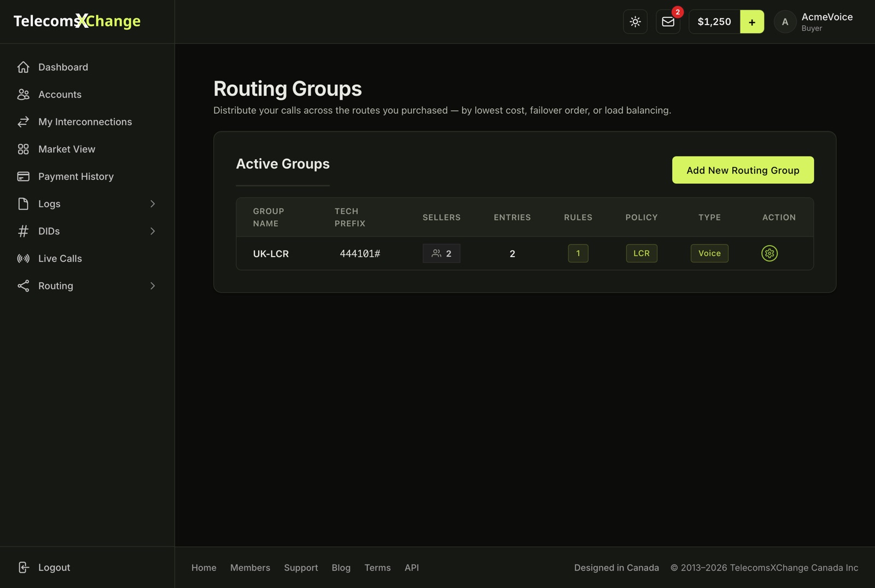Image resolution: width=875 pixels, height=588 pixels.
Task: Click the Group Name column header
Action: pyautogui.click(x=269, y=217)
